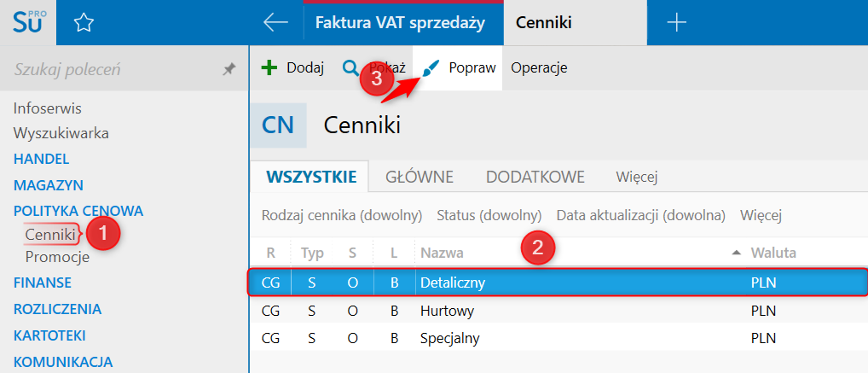Click the Popraw brush icon
This screenshot has height=373, width=868.
click(432, 68)
